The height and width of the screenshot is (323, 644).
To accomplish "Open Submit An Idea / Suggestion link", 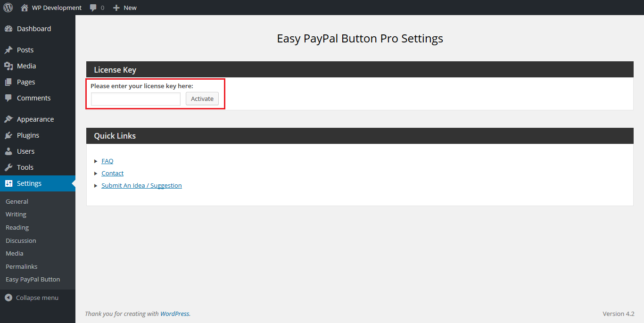I will (x=141, y=186).
